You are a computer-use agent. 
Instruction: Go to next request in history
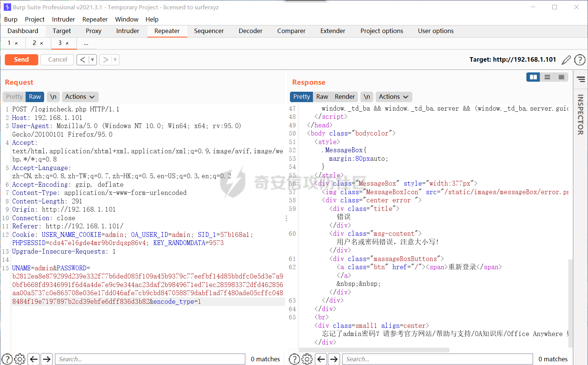(x=105, y=59)
